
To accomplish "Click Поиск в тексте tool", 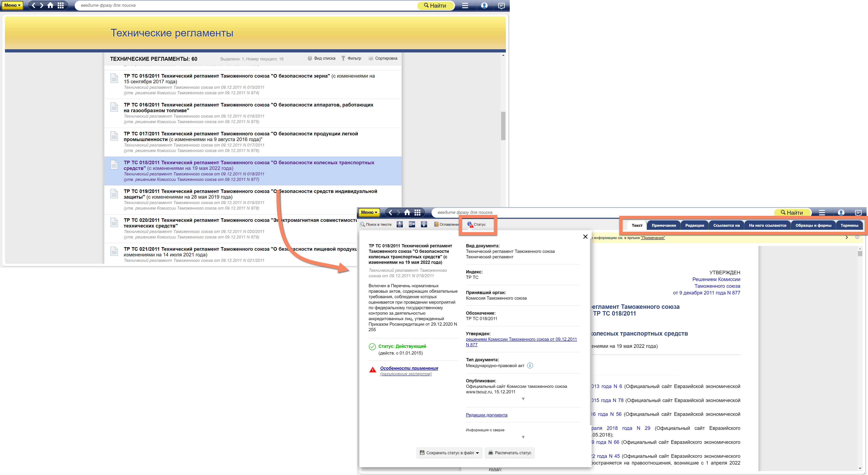I will click(x=376, y=224).
